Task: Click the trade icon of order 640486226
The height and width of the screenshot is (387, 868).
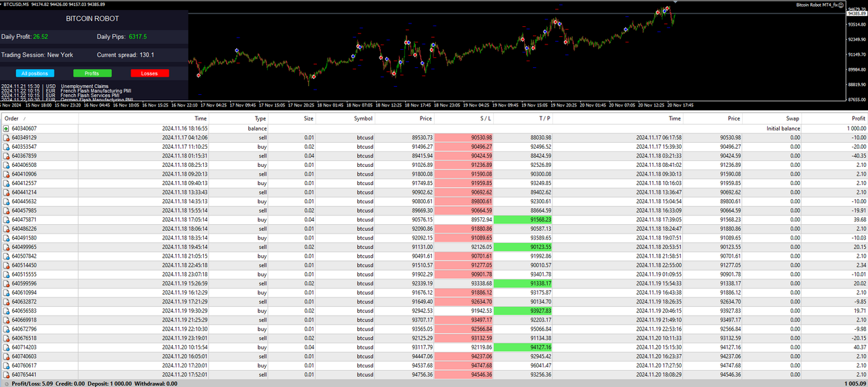Action: (x=6, y=229)
